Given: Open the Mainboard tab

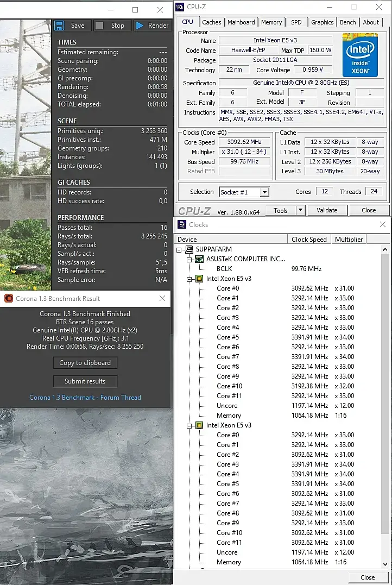Looking at the screenshot, I should (x=241, y=22).
